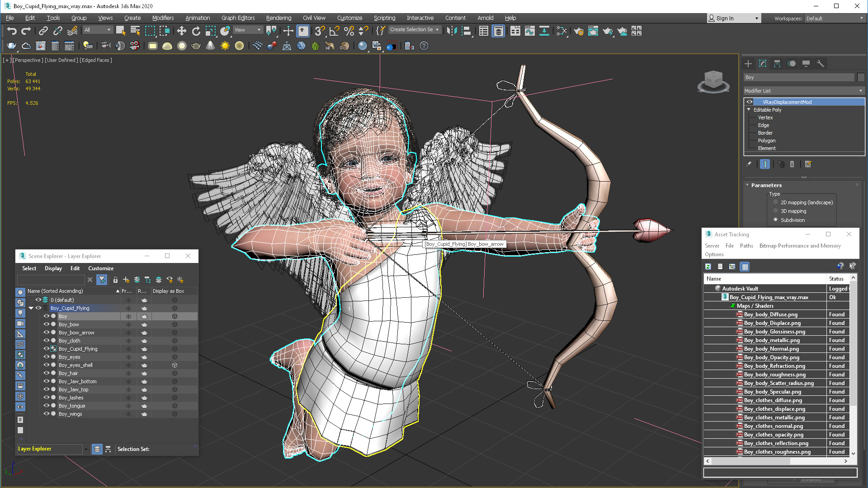The width and height of the screenshot is (868, 488).
Task: Hide the Boy_wings object eye icon
Action: coord(46,414)
